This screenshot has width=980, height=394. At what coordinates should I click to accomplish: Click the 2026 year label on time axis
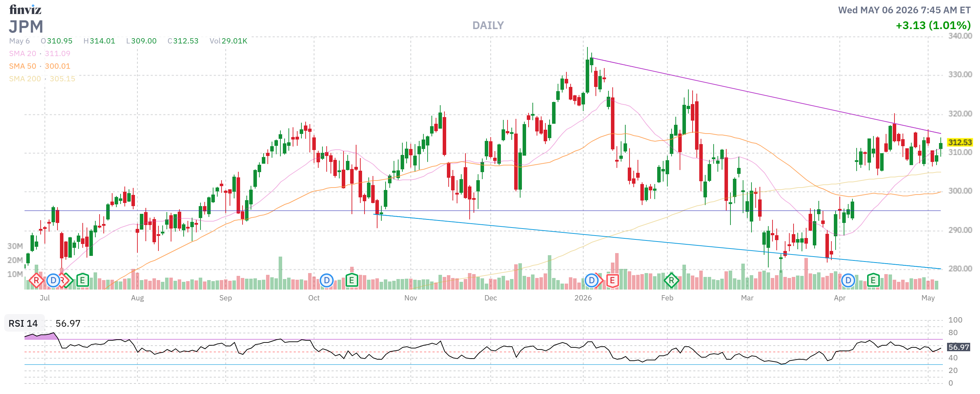pyautogui.click(x=583, y=298)
